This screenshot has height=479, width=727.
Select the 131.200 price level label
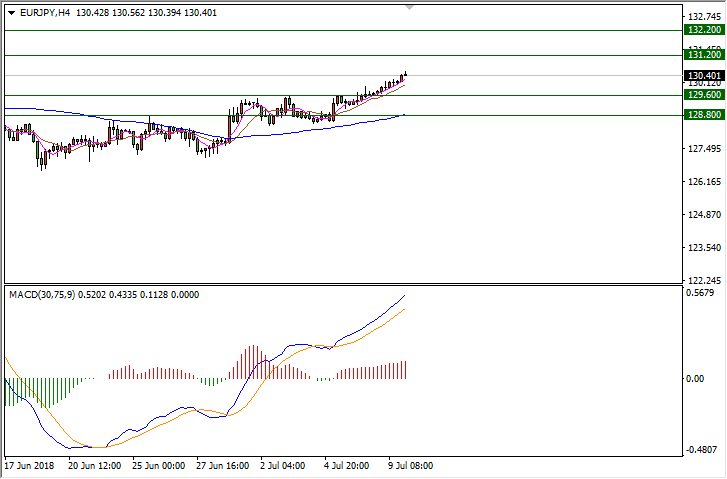[704, 55]
